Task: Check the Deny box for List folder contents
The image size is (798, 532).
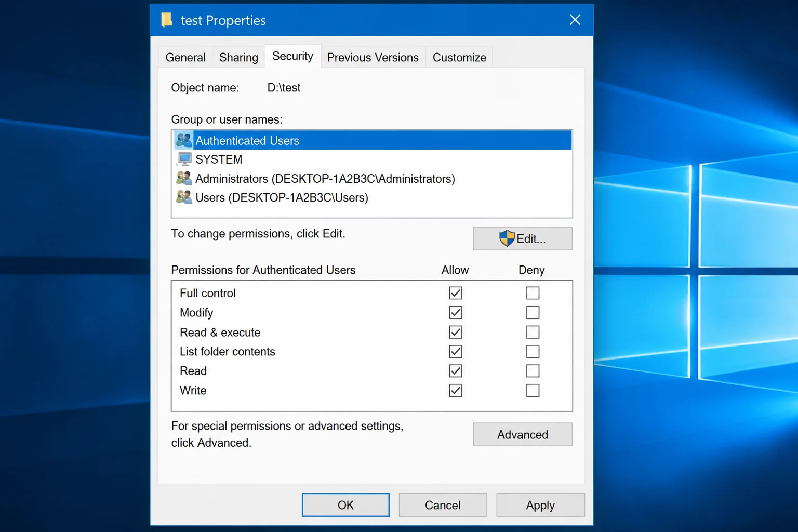Action: [x=533, y=351]
